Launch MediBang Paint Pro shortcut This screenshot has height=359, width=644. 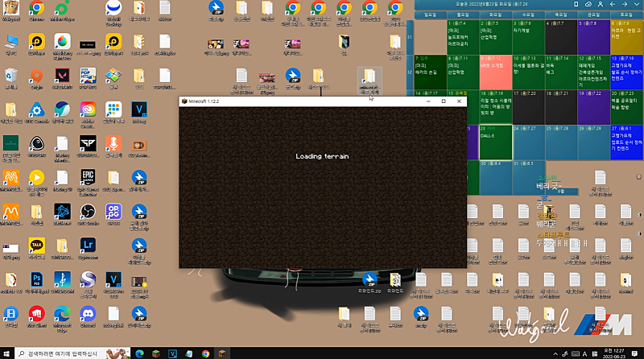point(62,46)
